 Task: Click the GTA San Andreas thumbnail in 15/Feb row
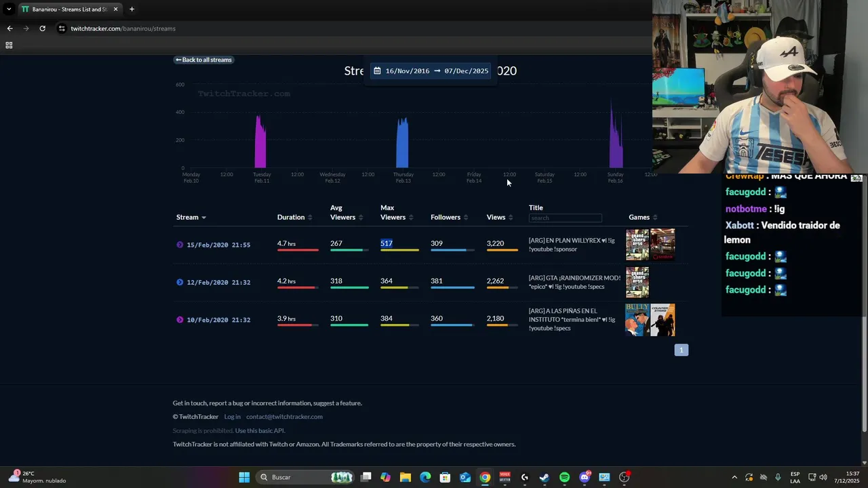tap(637, 245)
